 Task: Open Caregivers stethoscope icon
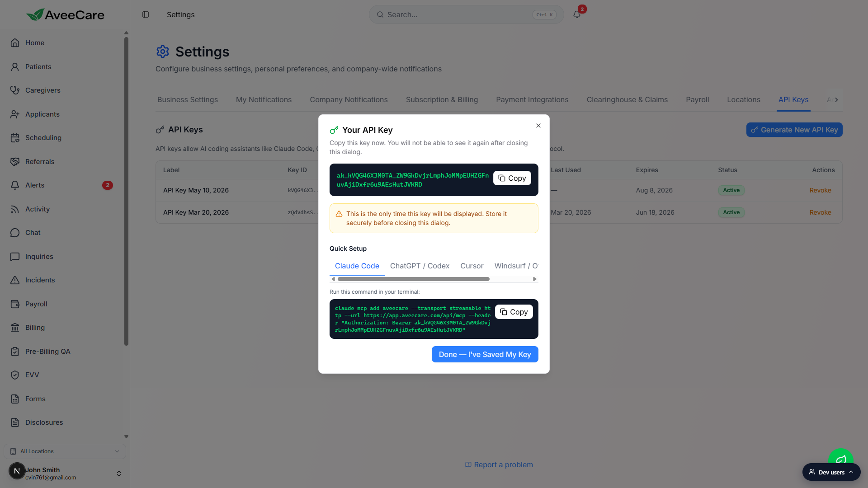tap(15, 90)
